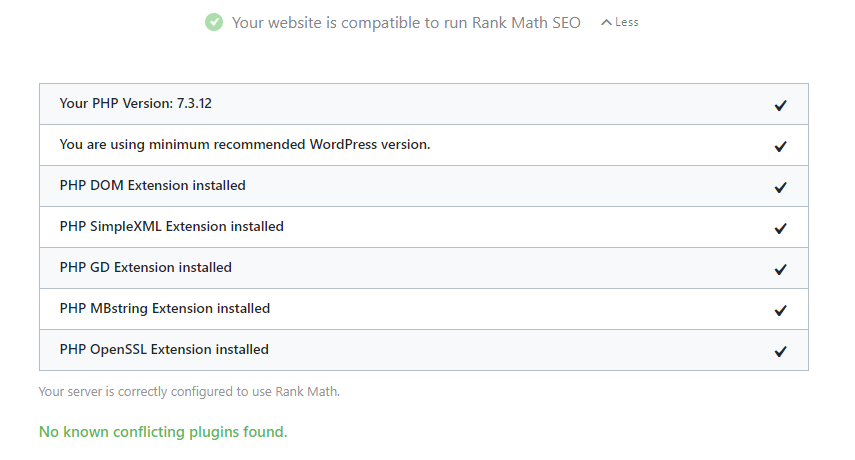Click "PHP GD Extension installed" label
Image resolution: width=855 pixels, height=460 pixels.
(145, 267)
